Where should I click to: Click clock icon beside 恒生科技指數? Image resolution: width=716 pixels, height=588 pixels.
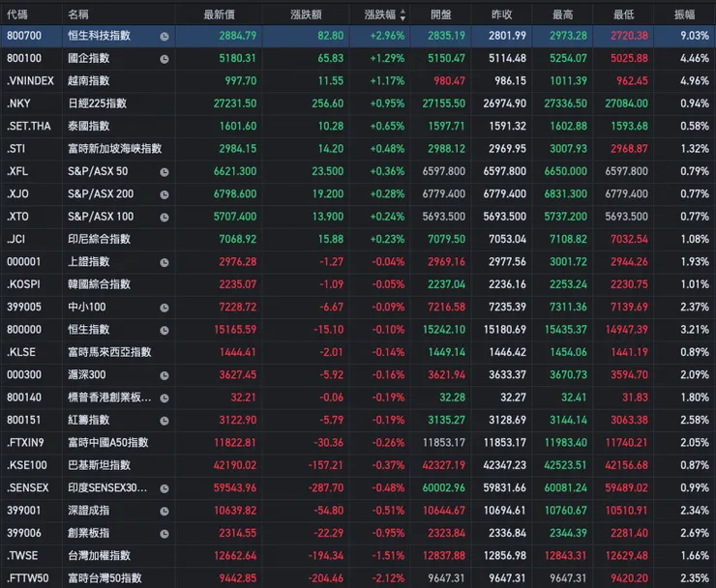pyautogui.click(x=164, y=37)
